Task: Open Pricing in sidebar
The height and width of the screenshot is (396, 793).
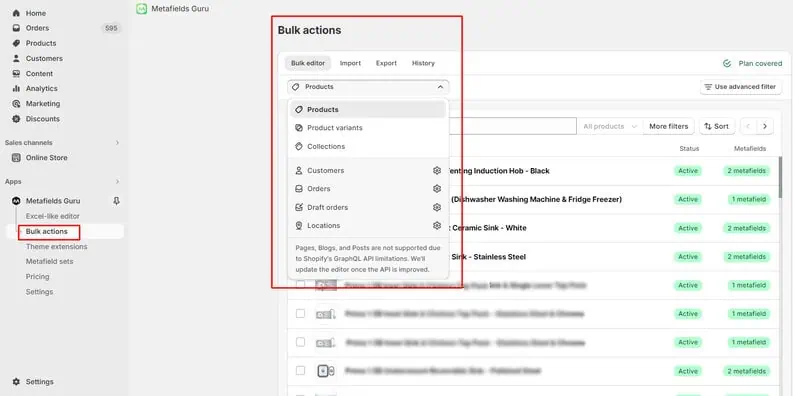Action: click(37, 277)
